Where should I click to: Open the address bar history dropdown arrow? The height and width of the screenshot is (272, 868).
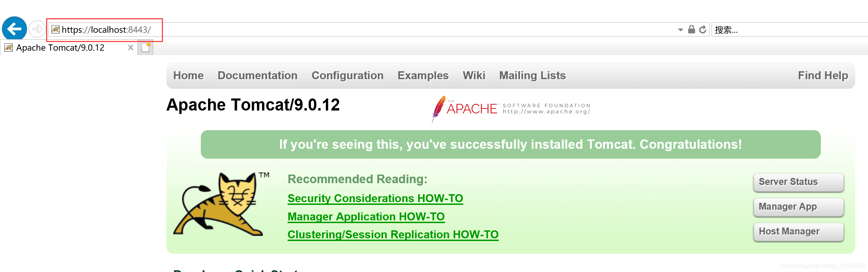[680, 30]
